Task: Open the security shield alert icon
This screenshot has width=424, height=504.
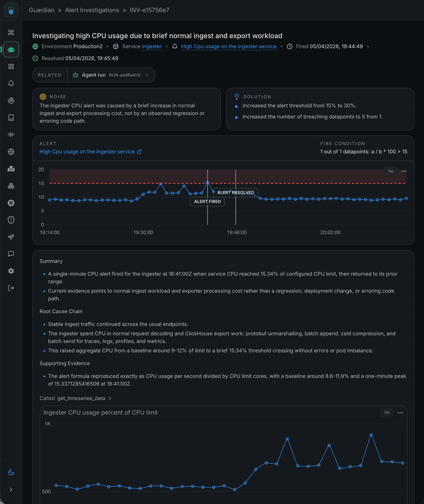Action: [x=11, y=220]
